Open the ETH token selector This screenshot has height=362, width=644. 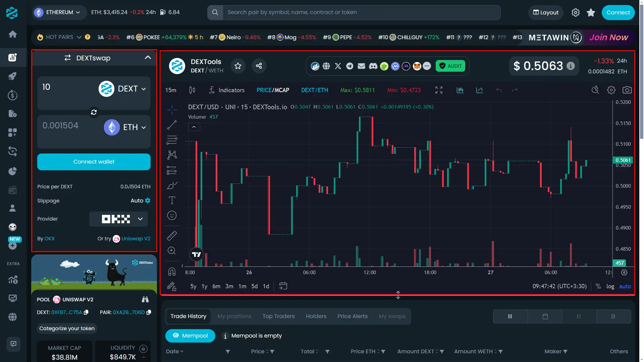point(125,127)
